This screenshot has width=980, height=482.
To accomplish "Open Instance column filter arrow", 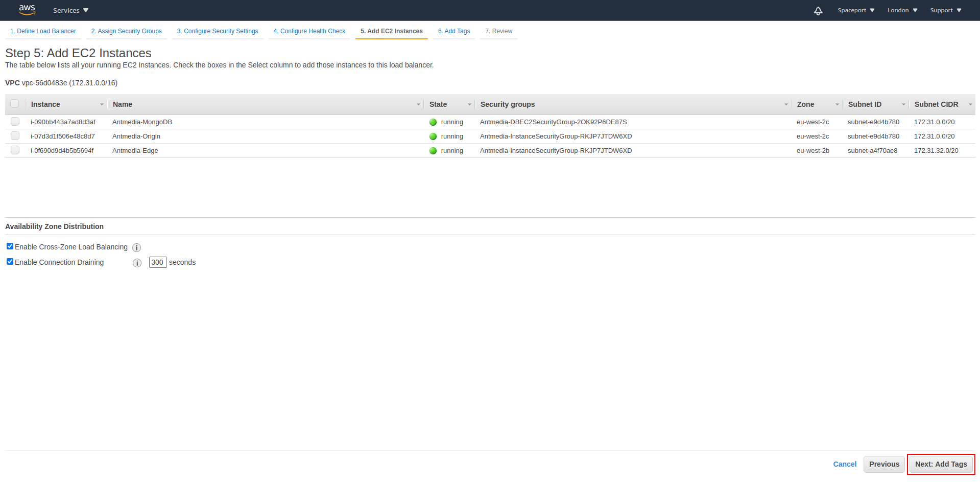I will pos(102,104).
